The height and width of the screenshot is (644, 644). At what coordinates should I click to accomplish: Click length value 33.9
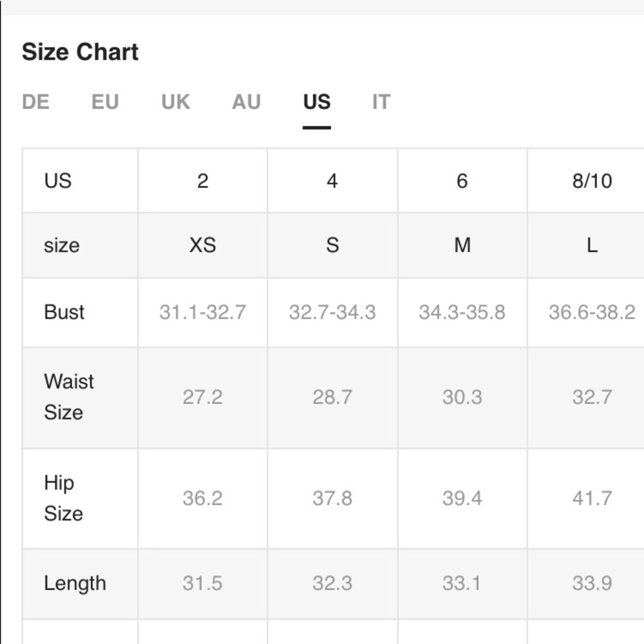[x=592, y=583]
